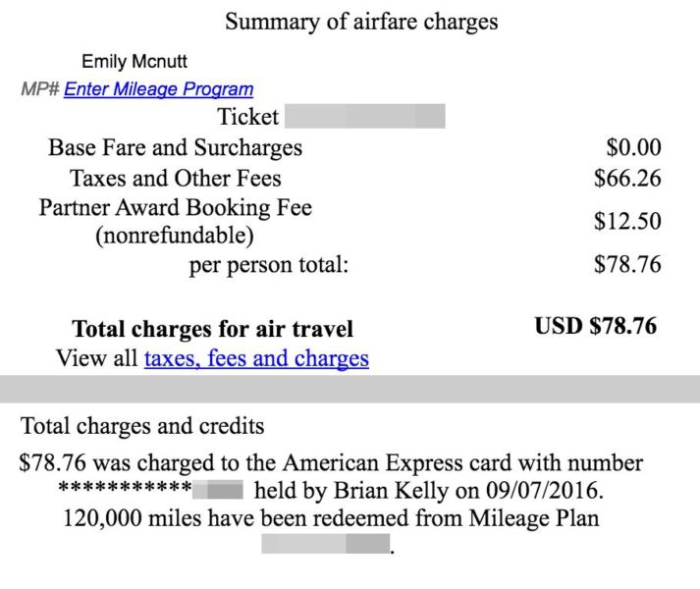Click the per person total label
Image resolution: width=700 pixels, height=589 pixels.
click(269, 265)
